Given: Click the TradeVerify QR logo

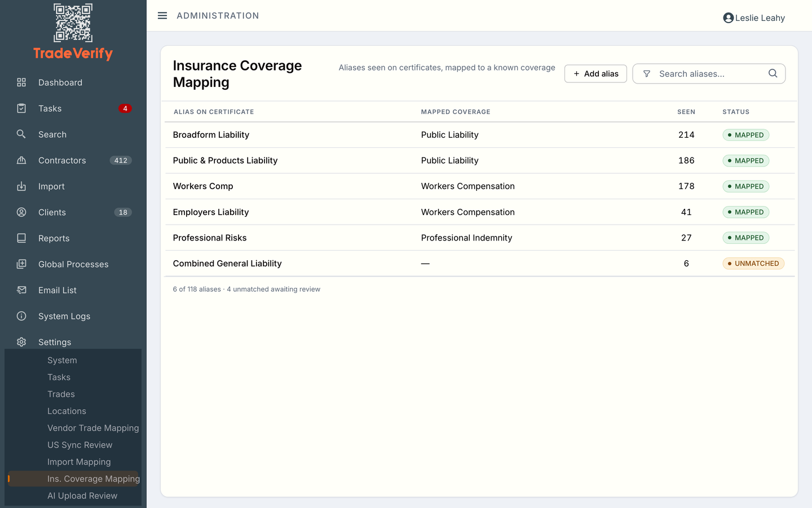Looking at the screenshot, I should tap(73, 23).
